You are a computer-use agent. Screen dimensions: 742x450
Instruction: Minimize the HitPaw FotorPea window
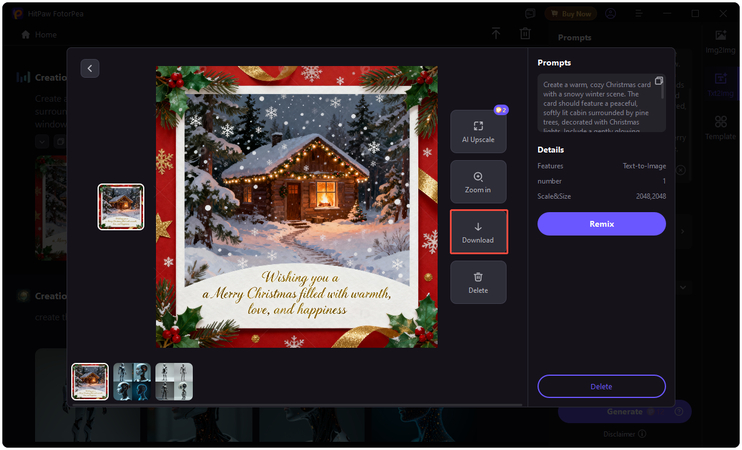(667, 14)
